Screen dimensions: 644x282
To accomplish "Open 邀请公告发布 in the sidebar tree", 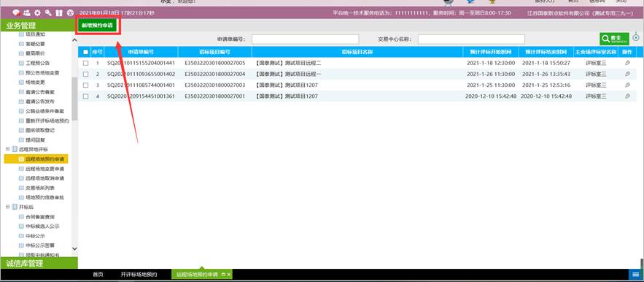I will click(x=40, y=102).
